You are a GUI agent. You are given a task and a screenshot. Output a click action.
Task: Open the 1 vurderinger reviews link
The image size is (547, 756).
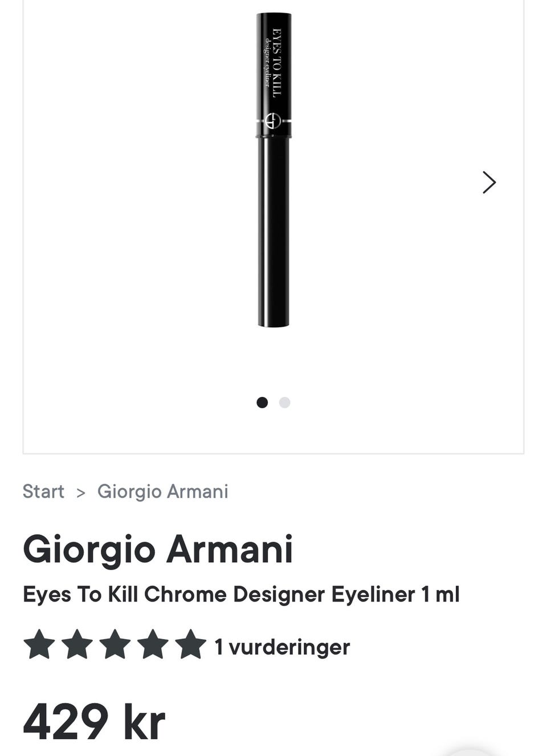point(282,647)
